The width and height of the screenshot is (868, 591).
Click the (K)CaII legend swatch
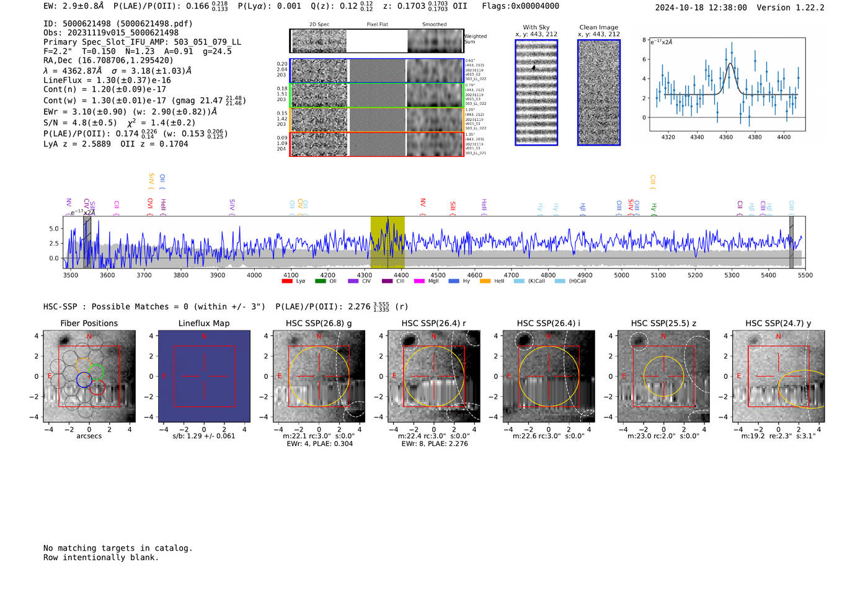point(520,281)
